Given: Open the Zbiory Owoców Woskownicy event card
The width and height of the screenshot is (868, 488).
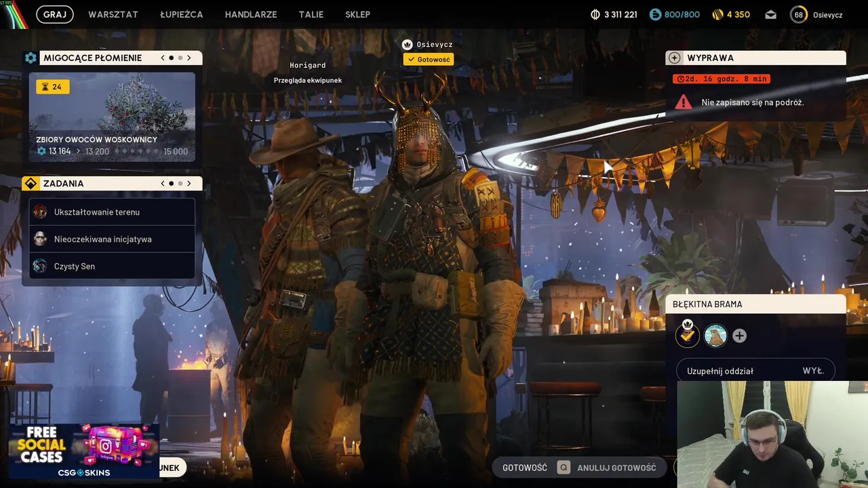Looking at the screenshot, I should [x=112, y=117].
